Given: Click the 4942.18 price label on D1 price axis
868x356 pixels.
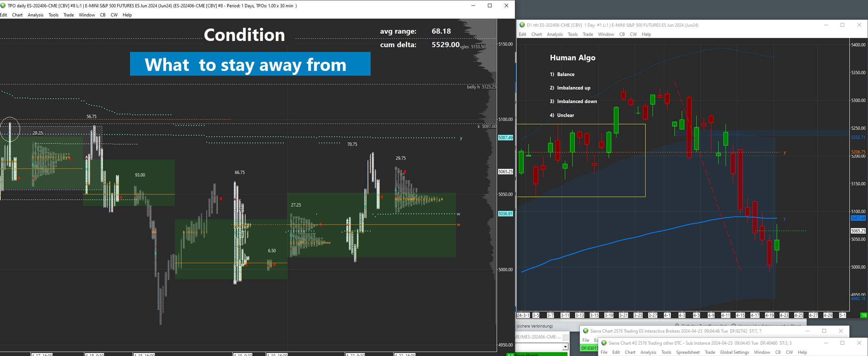Looking at the screenshot, I should pyautogui.click(x=858, y=299).
